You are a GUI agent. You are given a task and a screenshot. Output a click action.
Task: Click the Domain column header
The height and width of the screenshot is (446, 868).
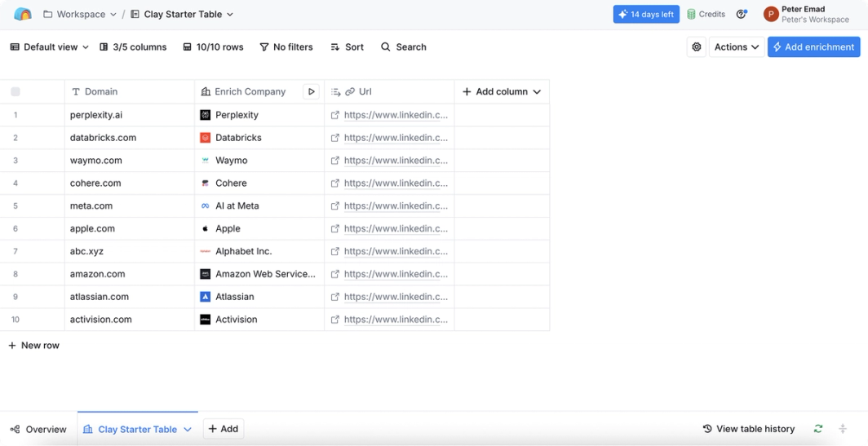(130, 92)
